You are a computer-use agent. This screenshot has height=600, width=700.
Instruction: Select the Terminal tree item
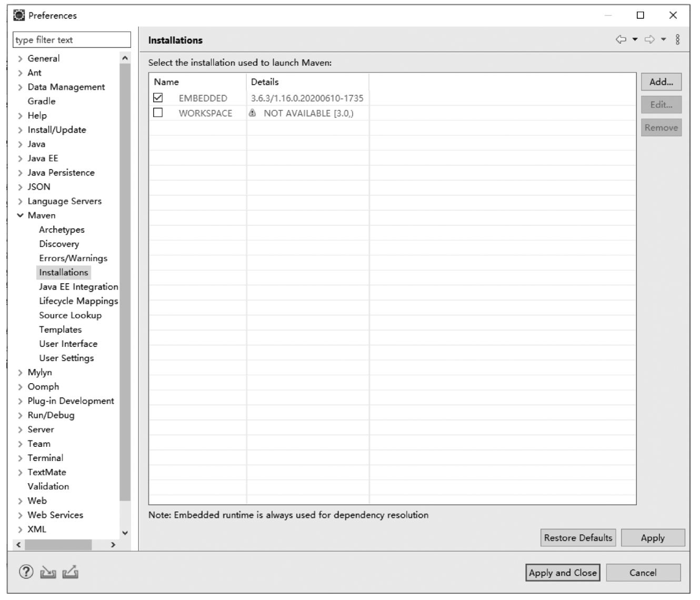45,458
